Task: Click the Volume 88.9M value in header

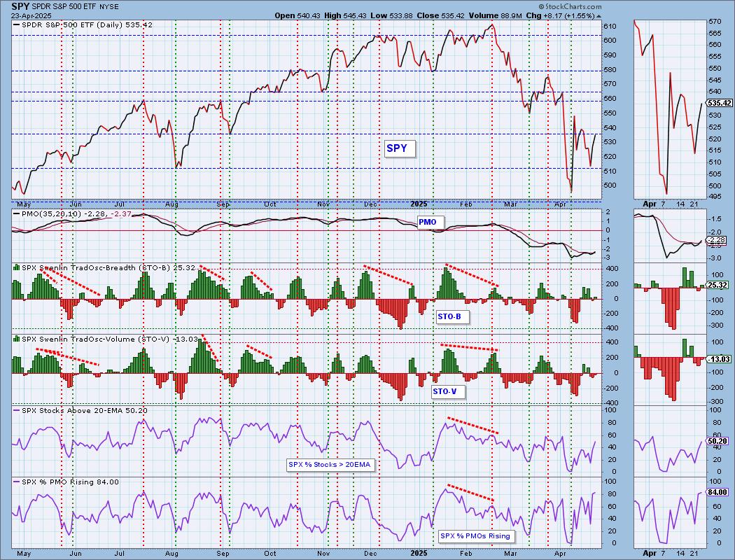Action: [x=496, y=15]
